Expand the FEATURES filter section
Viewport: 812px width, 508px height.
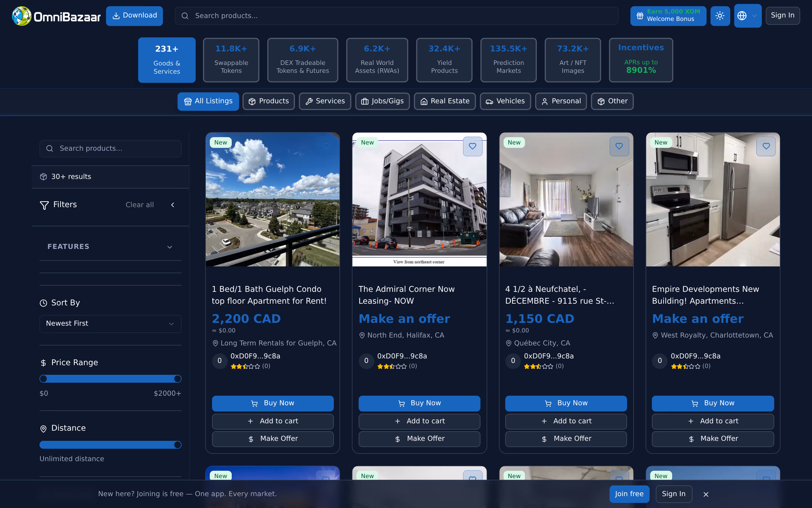click(111, 247)
